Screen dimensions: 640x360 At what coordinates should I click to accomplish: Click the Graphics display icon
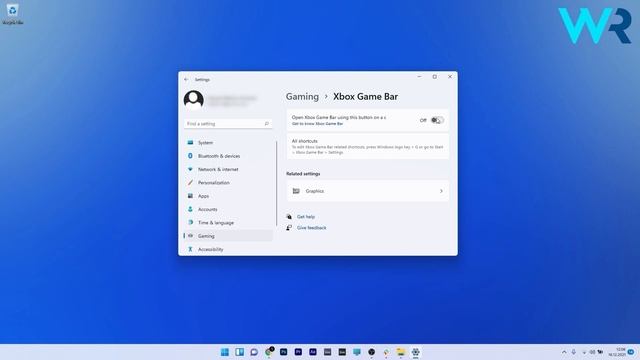click(296, 191)
